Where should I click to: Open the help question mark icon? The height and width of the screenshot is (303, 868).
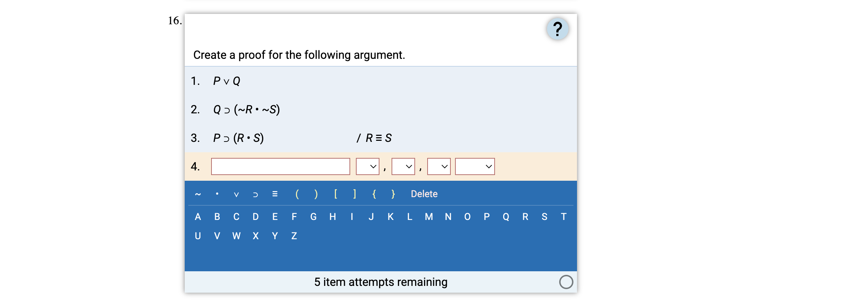point(558,29)
